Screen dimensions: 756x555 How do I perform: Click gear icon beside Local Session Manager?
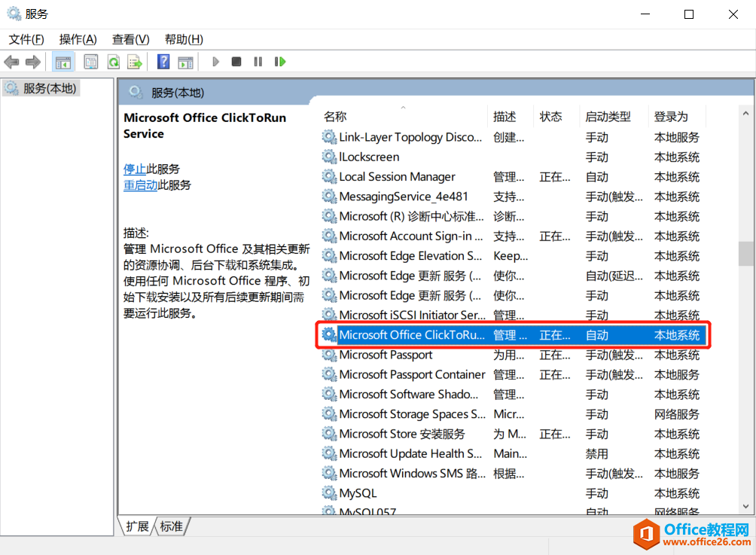[329, 177]
